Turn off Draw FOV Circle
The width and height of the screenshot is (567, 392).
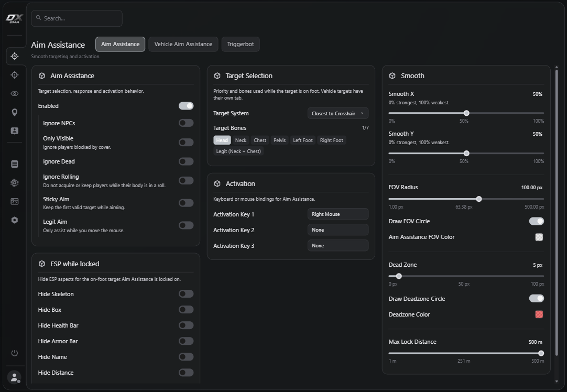click(x=536, y=221)
